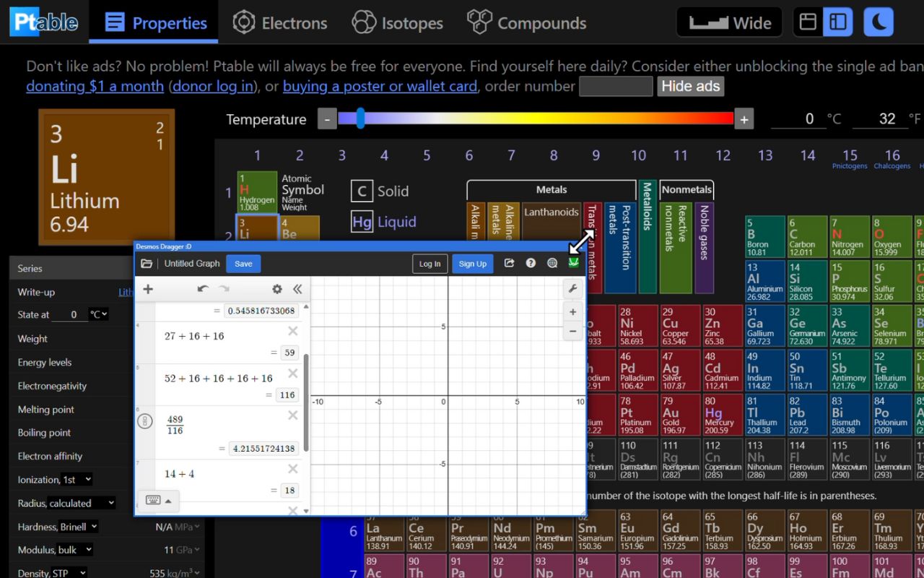Select the Boron element cell
924x578 pixels.
764,237
